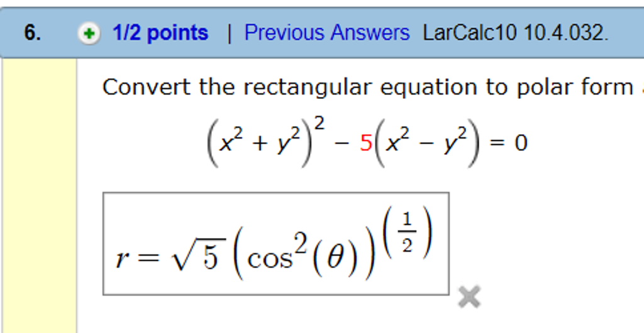Expand the green plus icon beside points
Screen dimensions: 644x333
coord(89,33)
